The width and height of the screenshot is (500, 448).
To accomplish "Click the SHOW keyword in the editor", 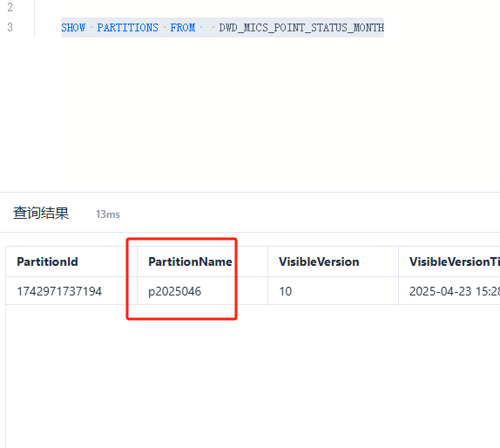I will pos(73,28).
